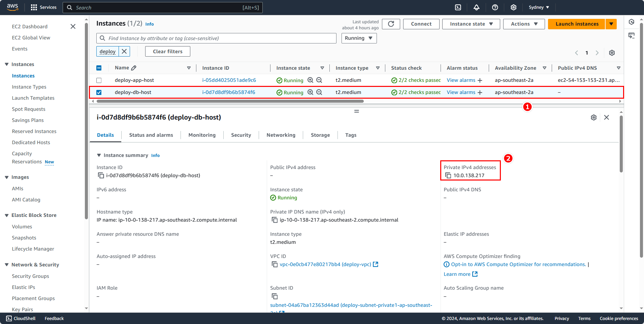Remove the deploy filter tag

(x=124, y=51)
